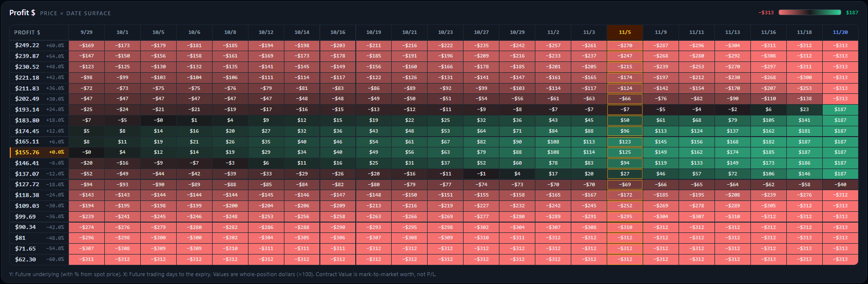This screenshot has height=284, width=868.
Task: Click the -$311 cell in row $62.30, column 9/29
Action: [87, 259]
